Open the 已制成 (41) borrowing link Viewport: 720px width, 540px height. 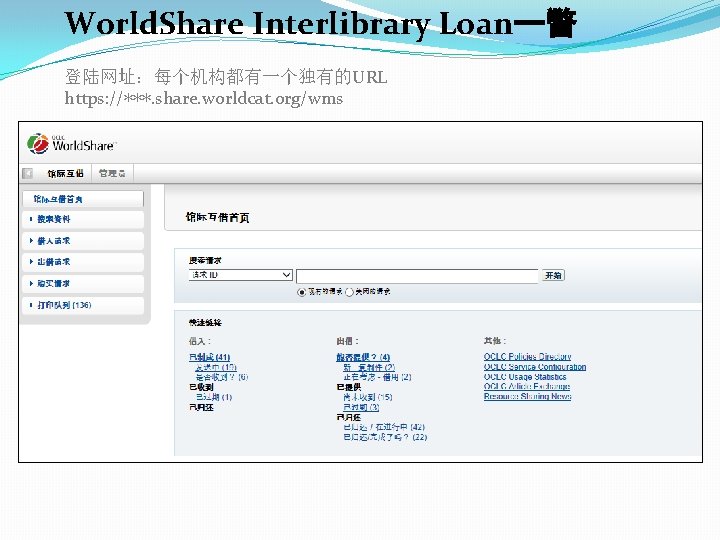[x=209, y=357]
